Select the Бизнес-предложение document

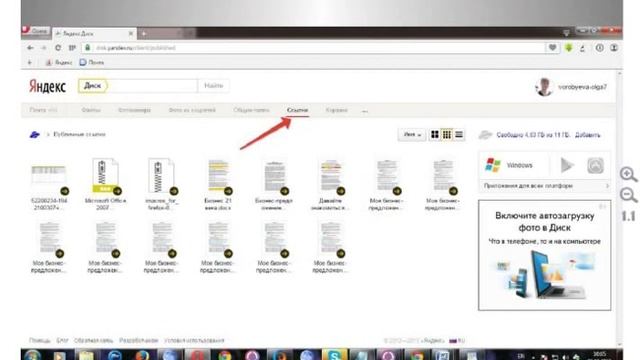(x=274, y=176)
